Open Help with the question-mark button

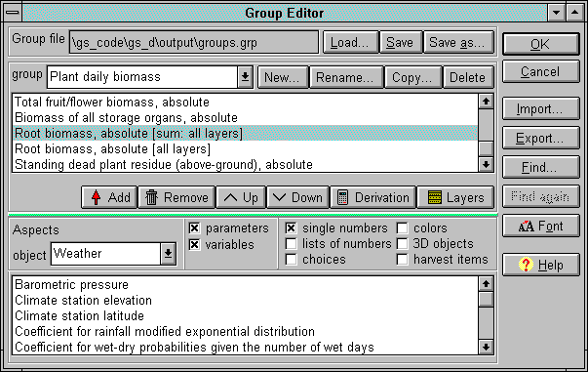[541, 265]
